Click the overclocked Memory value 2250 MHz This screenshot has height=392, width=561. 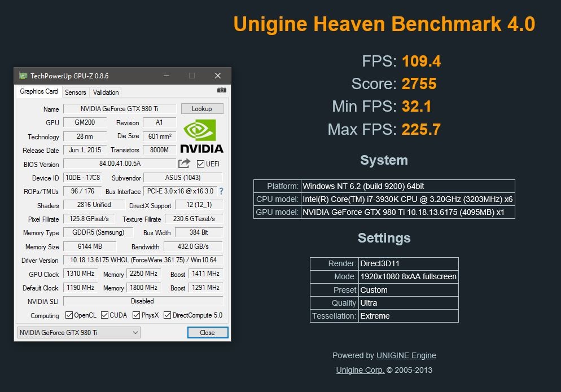[143, 274]
